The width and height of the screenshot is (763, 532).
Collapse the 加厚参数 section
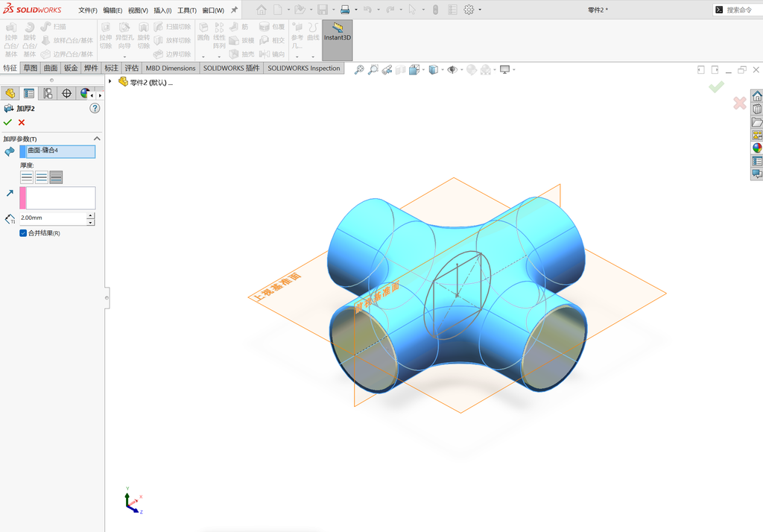pos(97,139)
